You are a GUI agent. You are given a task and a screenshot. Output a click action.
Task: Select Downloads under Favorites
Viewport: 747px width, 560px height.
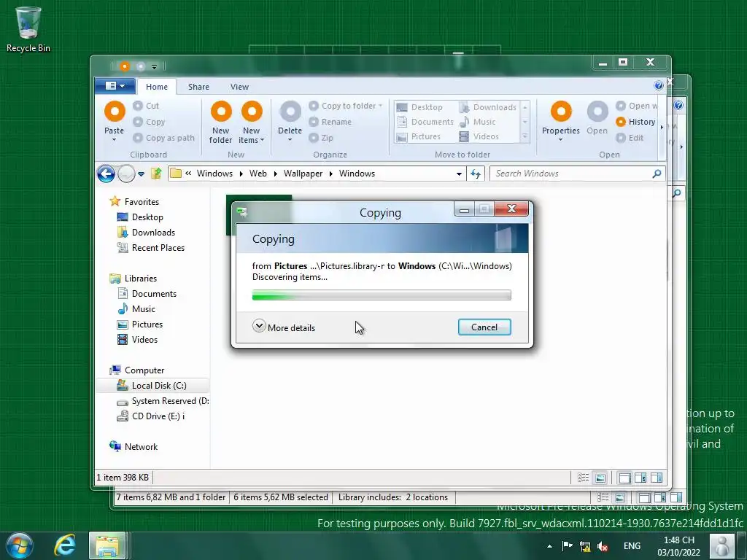(153, 233)
